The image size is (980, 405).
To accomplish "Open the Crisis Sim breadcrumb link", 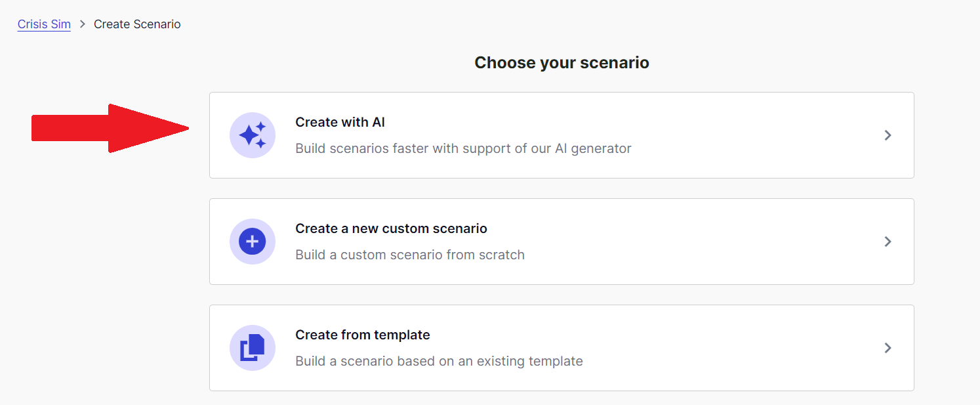I will [x=44, y=24].
